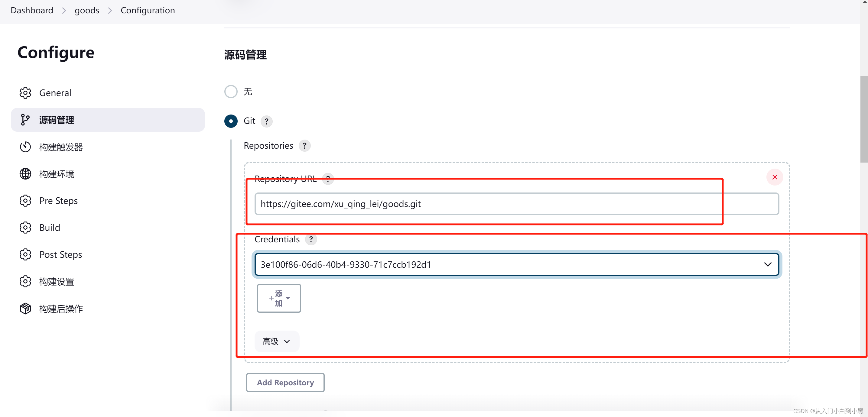This screenshot has width=868, height=417.
Task: Open help for the Git option
Action: pos(267,121)
